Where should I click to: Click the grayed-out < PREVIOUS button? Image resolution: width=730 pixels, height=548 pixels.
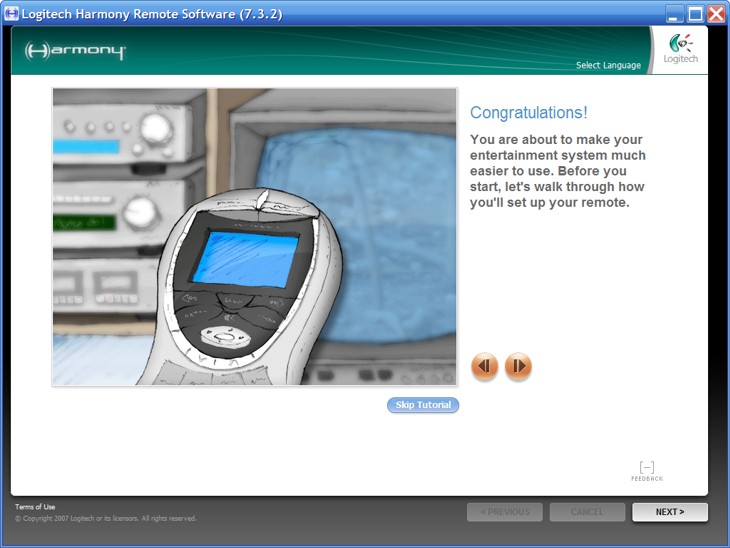[505, 512]
